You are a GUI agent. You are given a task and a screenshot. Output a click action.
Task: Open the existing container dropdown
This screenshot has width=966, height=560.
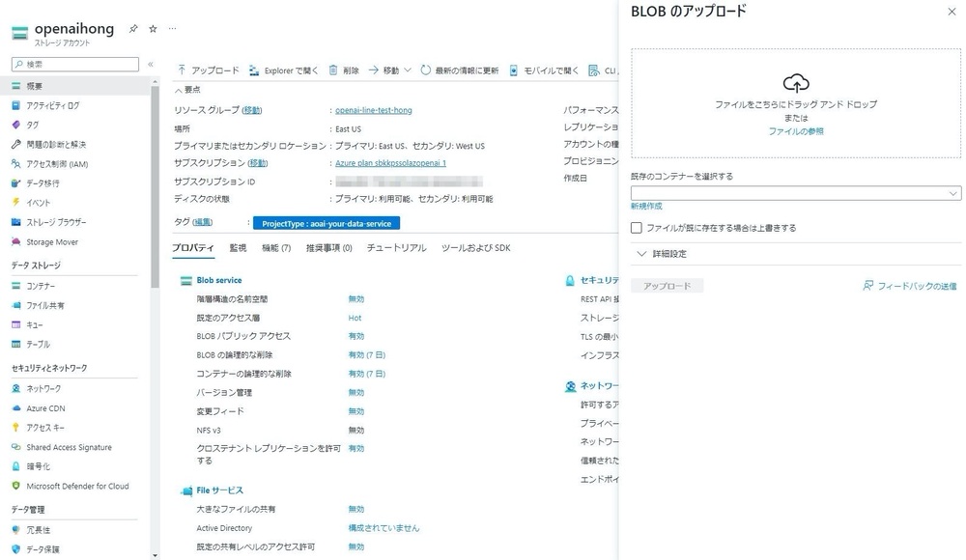[795, 193]
